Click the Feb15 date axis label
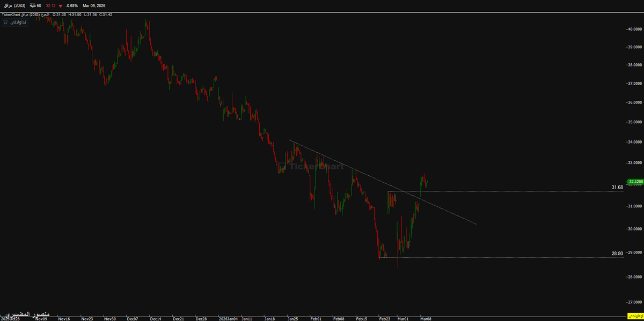 tap(362, 318)
